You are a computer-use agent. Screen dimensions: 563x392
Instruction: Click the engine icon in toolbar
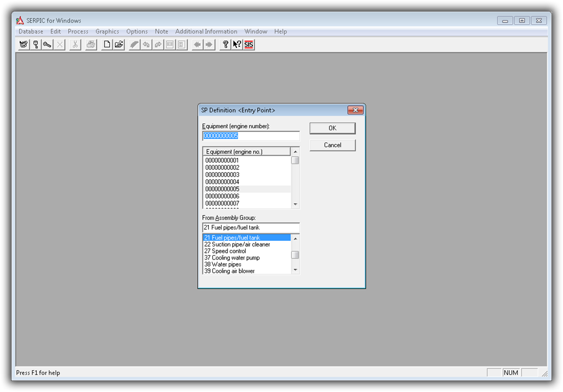pyautogui.click(x=24, y=45)
